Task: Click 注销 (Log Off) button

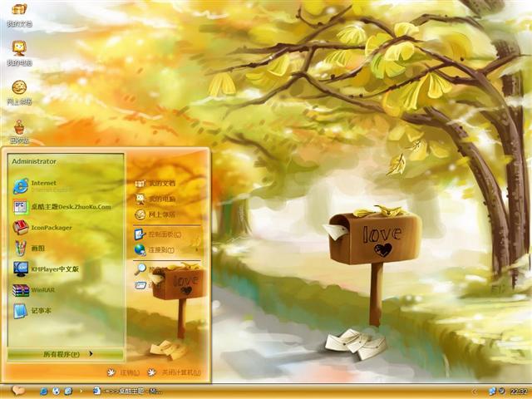Action: pos(124,372)
